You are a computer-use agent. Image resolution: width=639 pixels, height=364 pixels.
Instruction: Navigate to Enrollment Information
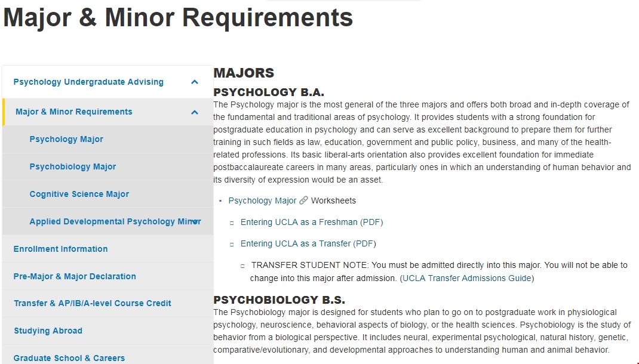(61, 249)
